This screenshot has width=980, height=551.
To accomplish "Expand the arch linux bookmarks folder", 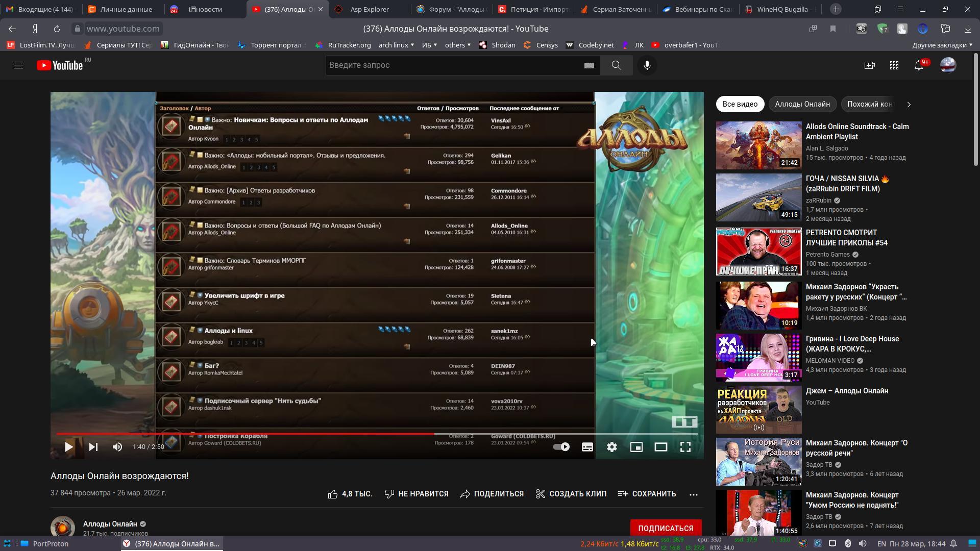I will (x=396, y=45).
